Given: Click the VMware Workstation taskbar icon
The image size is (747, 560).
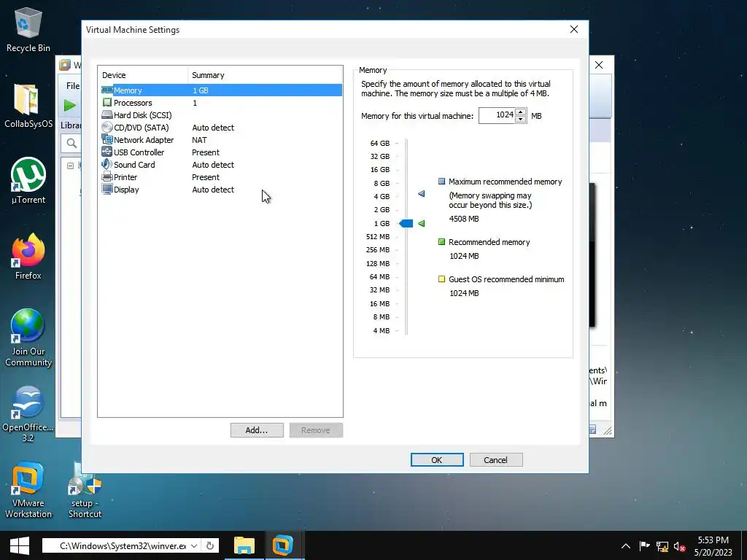Looking at the screenshot, I should (x=283, y=545).
